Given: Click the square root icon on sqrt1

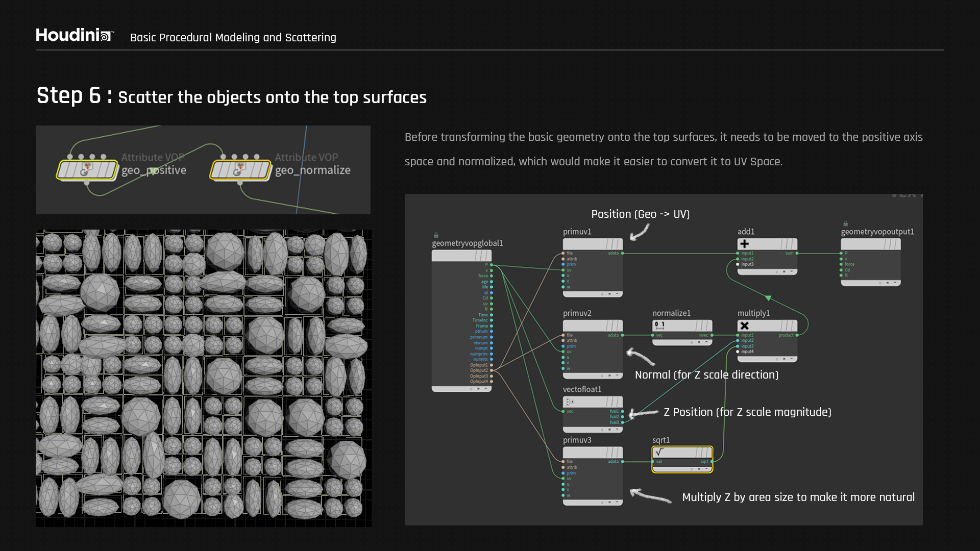Looking at the screenshot, I should [x=659, y=452].
